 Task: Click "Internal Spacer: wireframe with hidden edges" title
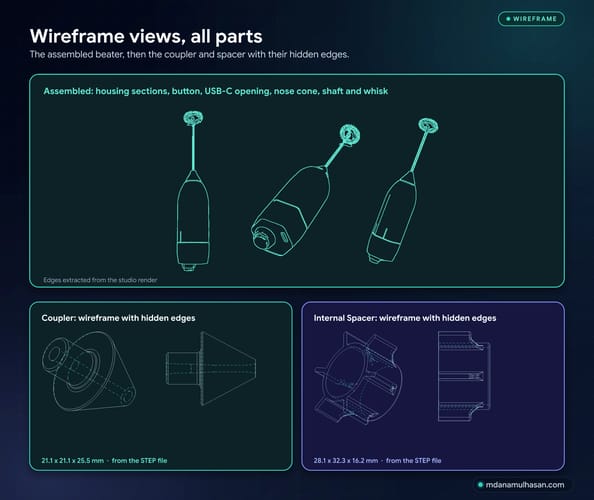pyautogui.click(x=405, y=318)
